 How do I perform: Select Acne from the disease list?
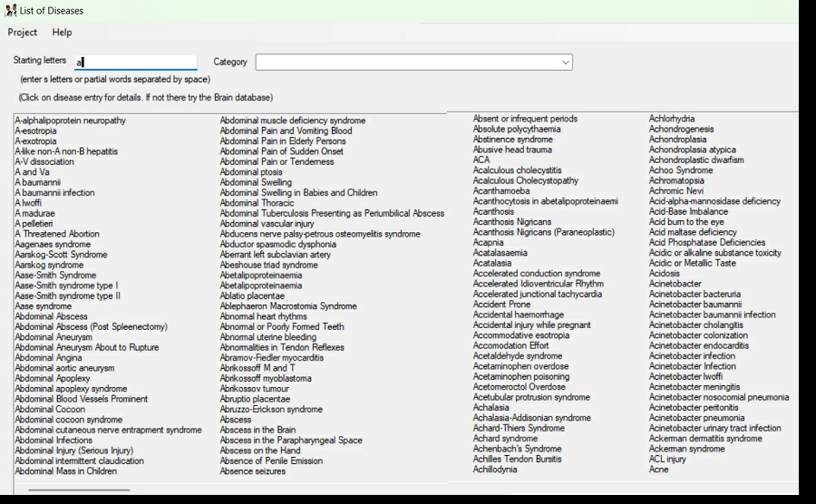pyautogui.click(x=659, y=470)
